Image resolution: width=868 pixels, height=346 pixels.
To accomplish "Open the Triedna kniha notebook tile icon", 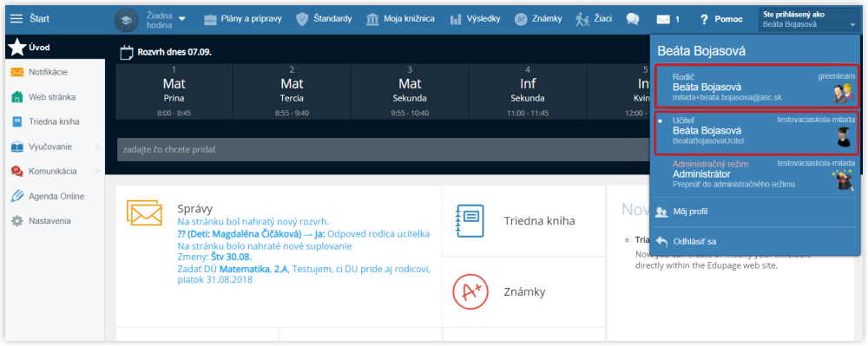I will (x=469, y=221).
